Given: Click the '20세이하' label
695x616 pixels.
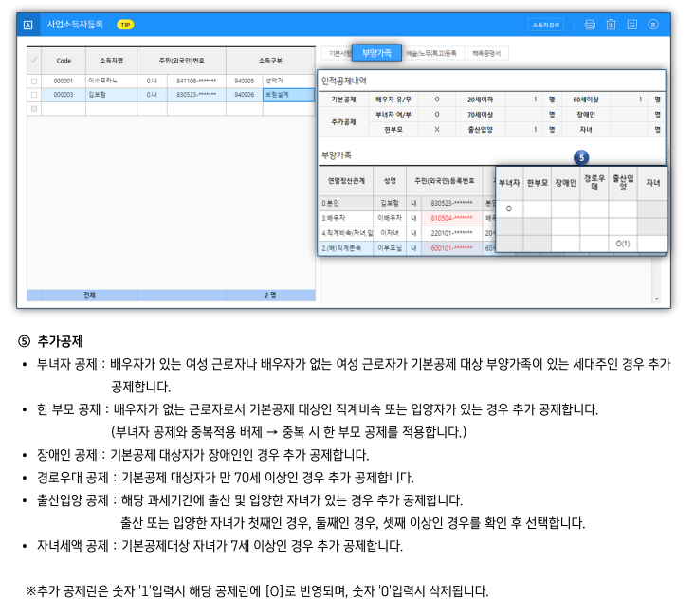Looking at the screenshot, I should pyautogui.click(x=480, y=100).
